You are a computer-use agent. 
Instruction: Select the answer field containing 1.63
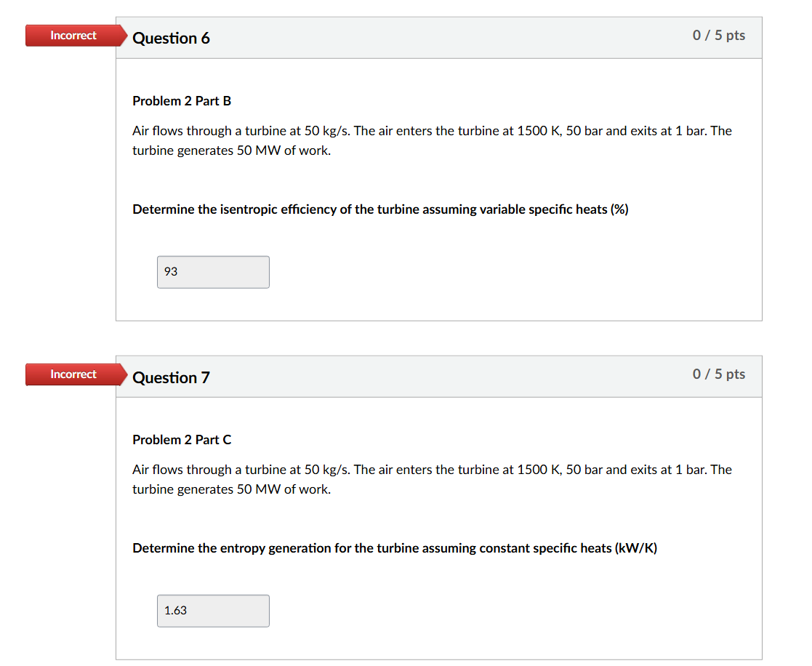[x=213, y=611]
